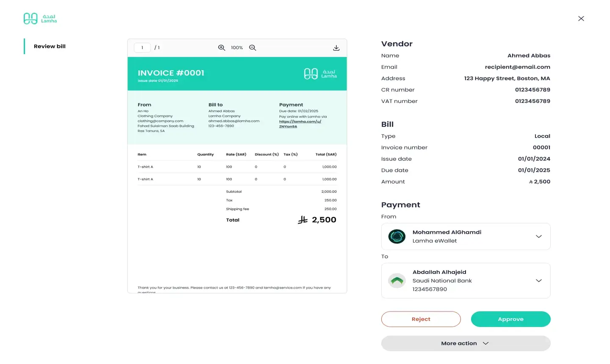Click the Saudi National Bank logo

397,281
